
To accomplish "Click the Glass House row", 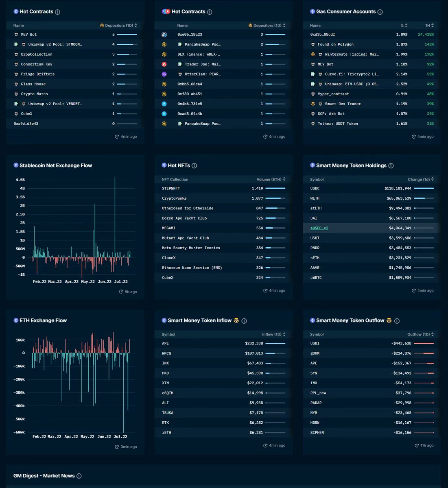I will point(76,84).
